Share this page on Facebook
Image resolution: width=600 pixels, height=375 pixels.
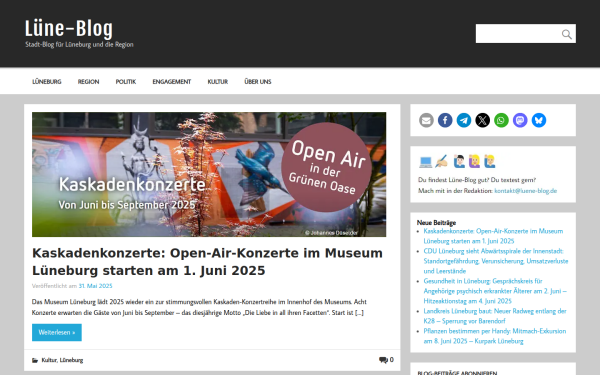coord(445,120)
